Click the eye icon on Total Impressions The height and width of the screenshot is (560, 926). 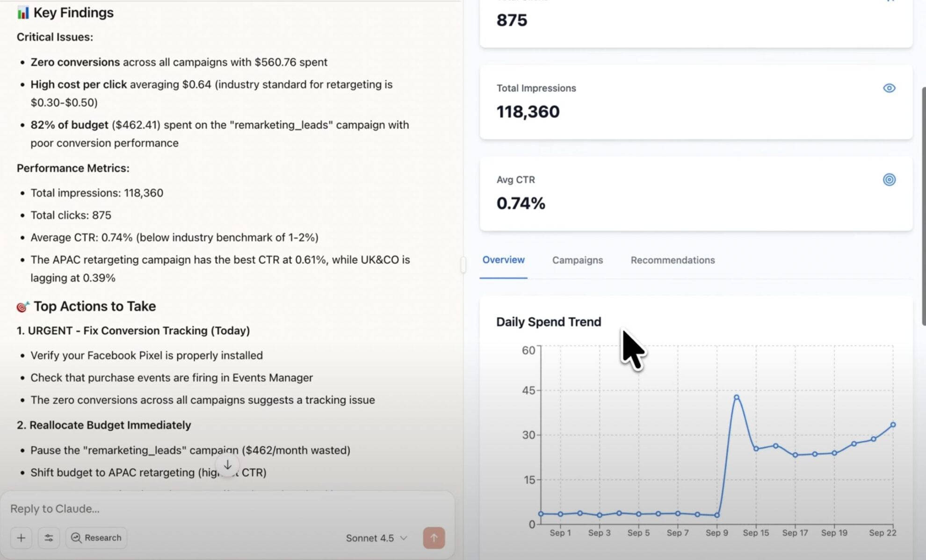tap(889, 88)
